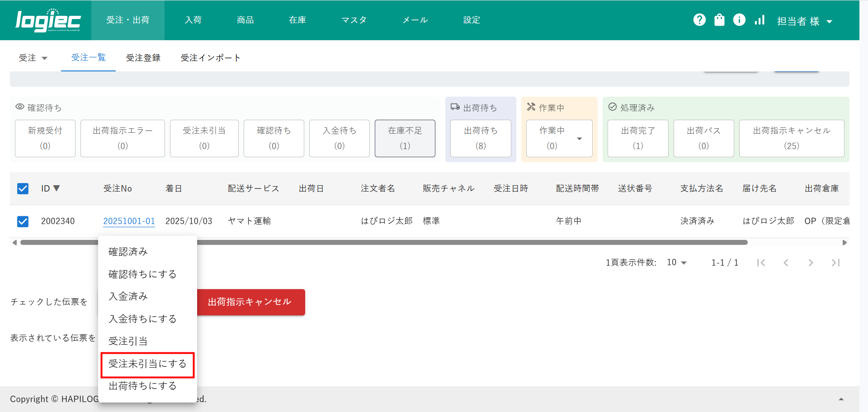The image size is (868, 412).
Task: Click the shopping bag icon in header
Action: pos(719,20)
